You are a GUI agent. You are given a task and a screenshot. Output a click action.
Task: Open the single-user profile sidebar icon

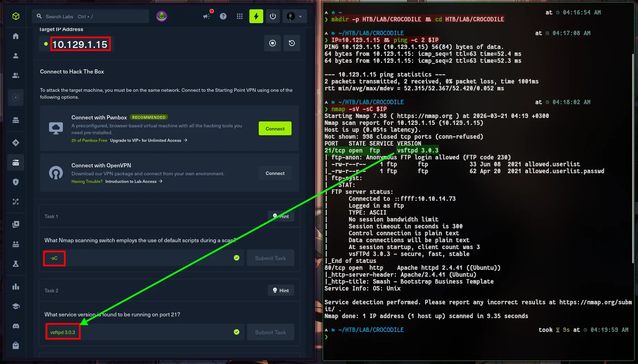click(x=16, y=56)
